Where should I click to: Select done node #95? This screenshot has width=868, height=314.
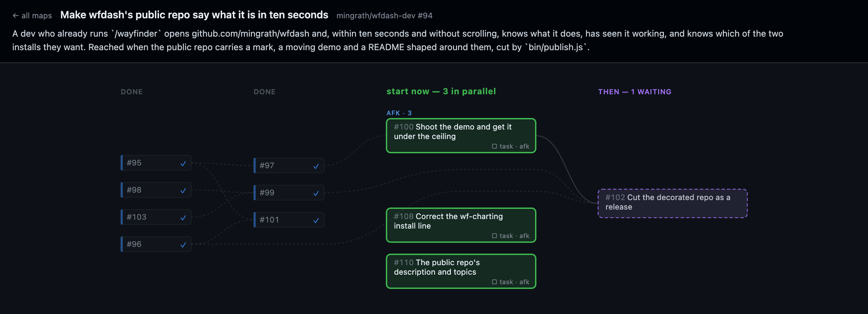[156, 163]
